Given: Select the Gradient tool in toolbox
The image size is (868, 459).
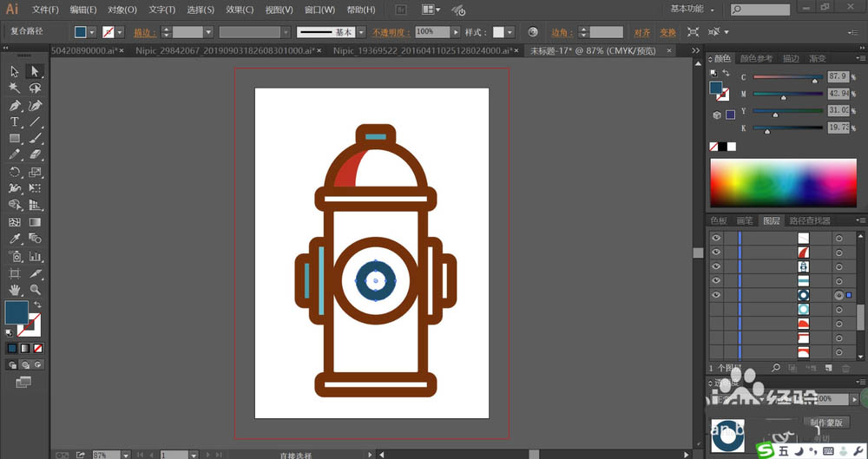Looking at the screenshot, I should click(35, 222).
